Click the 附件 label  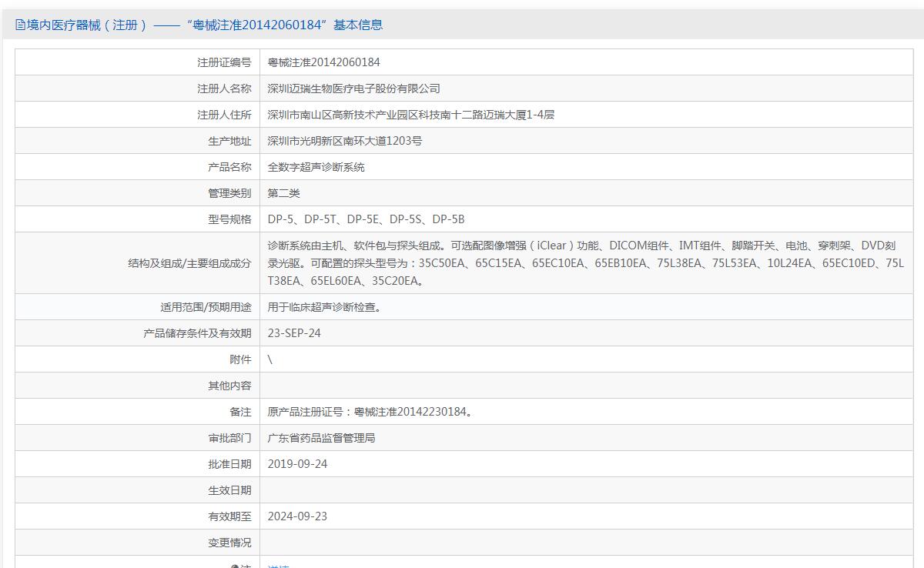click(240, 359)
